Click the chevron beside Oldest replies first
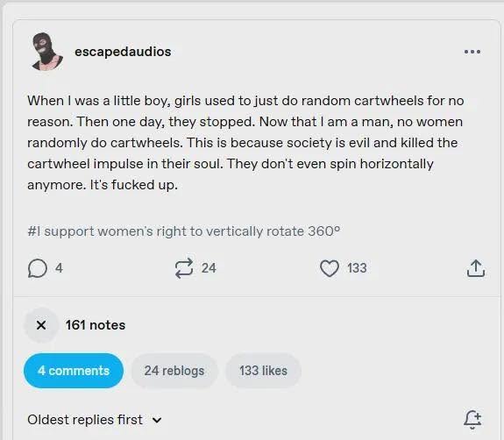 point(157,420)
